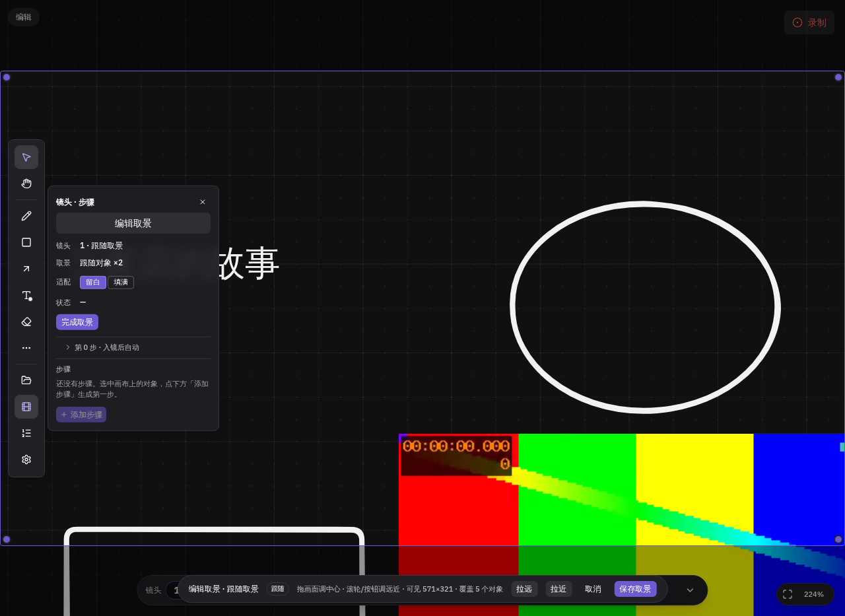Click the 224% zoom level
This screenshot has height=616, width=845.
pyautogui.click(x=814, y=594)
